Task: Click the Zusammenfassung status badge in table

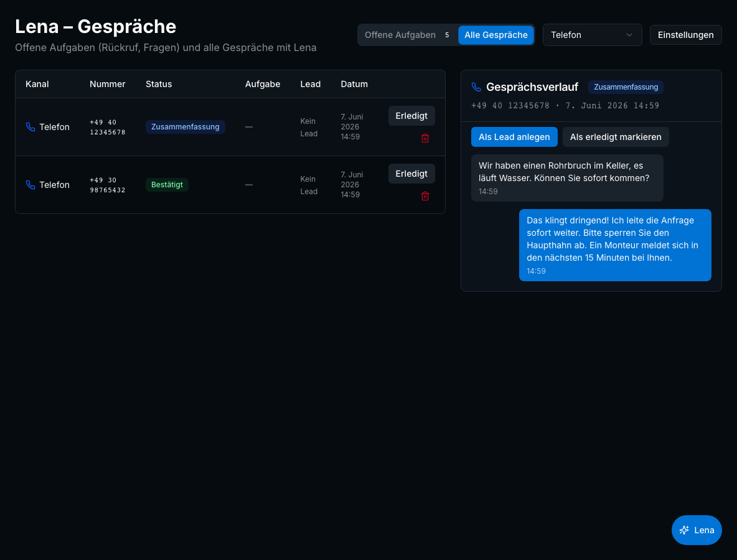Action: (185, 127)
